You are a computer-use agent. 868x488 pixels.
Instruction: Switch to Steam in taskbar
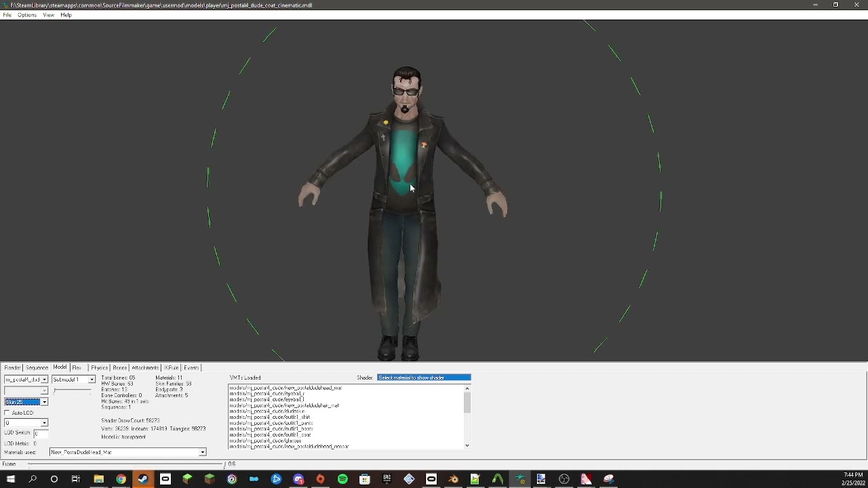(x=142, y=479)
